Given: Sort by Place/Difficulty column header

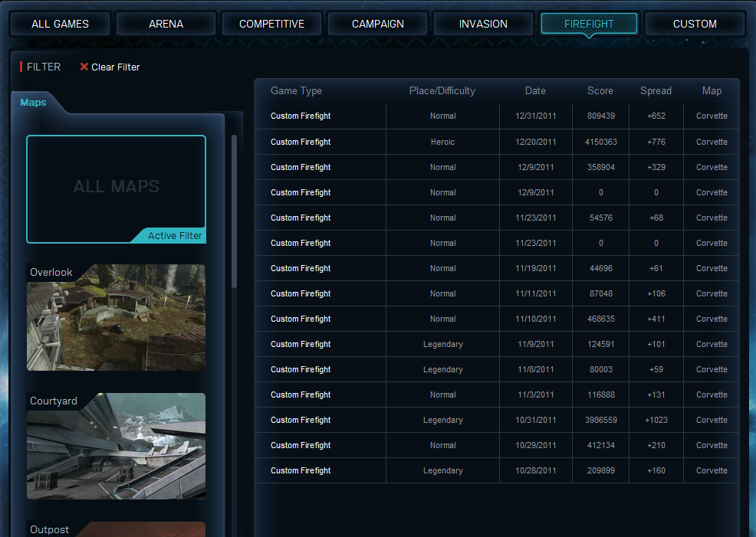Looking at the screenshot, I should point(442,91).
